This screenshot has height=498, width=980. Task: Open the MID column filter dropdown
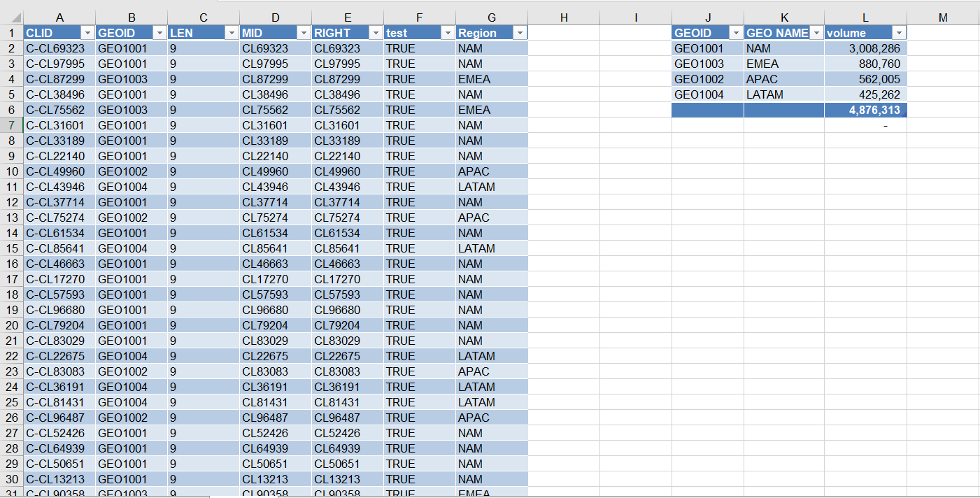(304, 33)
